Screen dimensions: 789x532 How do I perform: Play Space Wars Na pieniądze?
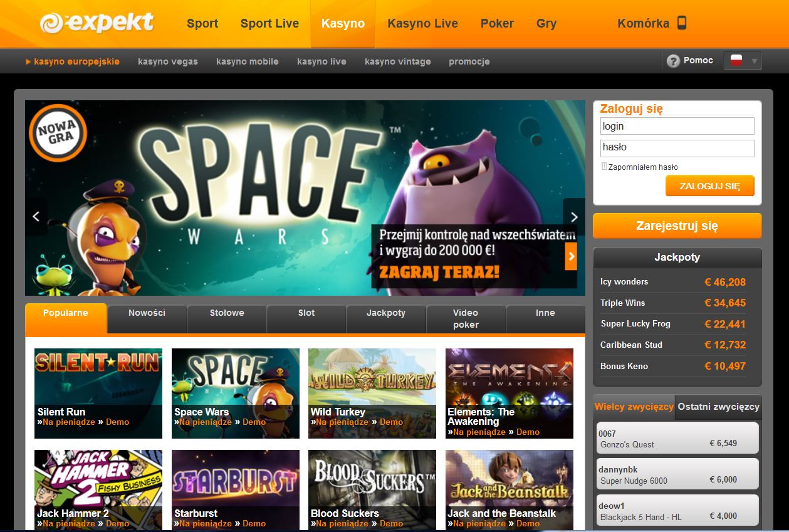[x=206, y=422]
